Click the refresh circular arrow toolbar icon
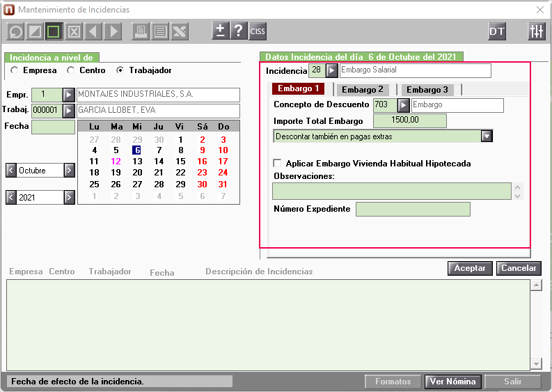552x392 pixels. pos(16,32)
